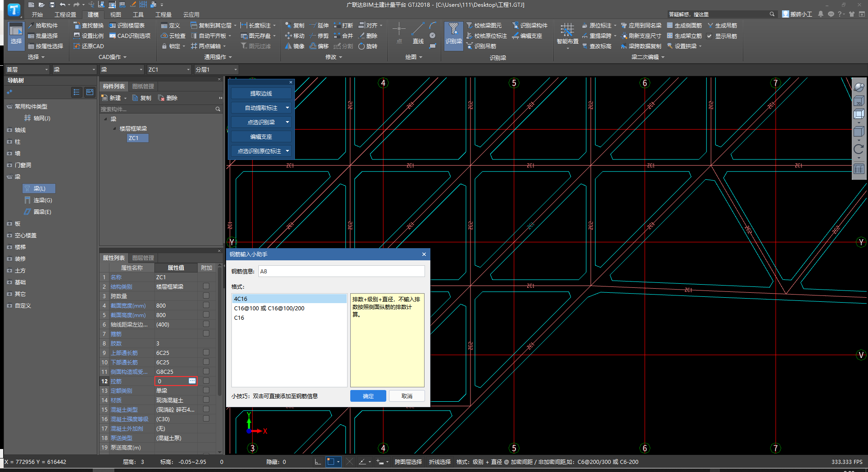Click the search magnifier in 搜索构件 box
The height and width of the screenshot is (472, 868).
218,109
